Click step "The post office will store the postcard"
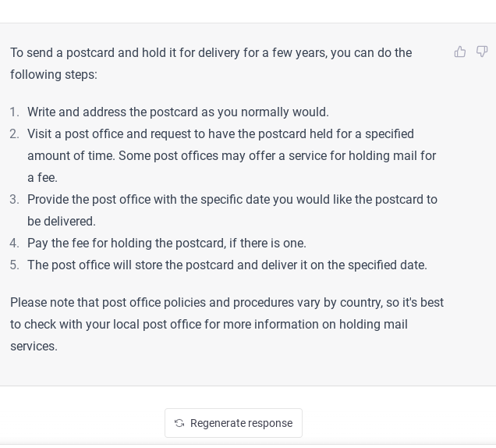Image resolution: width=496 pixels, height=448 pixels. (227, 265)
